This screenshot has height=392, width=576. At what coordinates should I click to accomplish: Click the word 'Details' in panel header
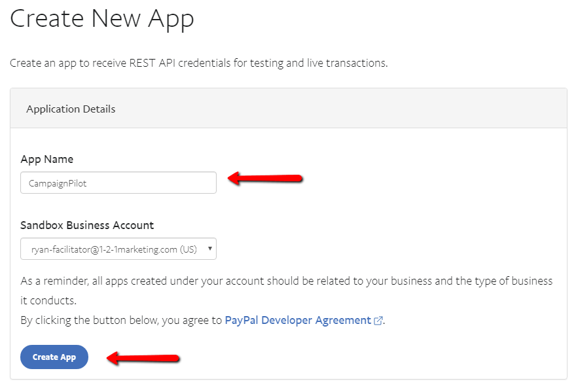[x=99, y=109]
